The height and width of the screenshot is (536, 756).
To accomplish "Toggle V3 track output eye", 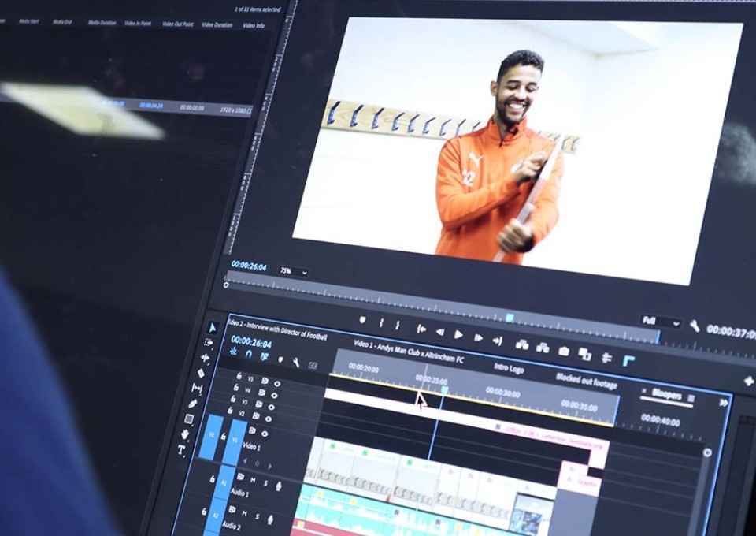I will point(272,408).
